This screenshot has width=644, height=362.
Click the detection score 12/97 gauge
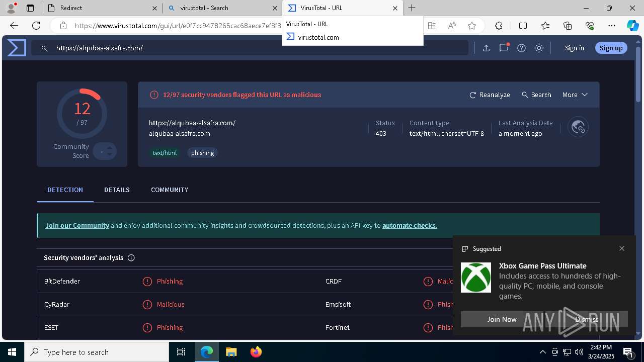[x=82, y=114]
